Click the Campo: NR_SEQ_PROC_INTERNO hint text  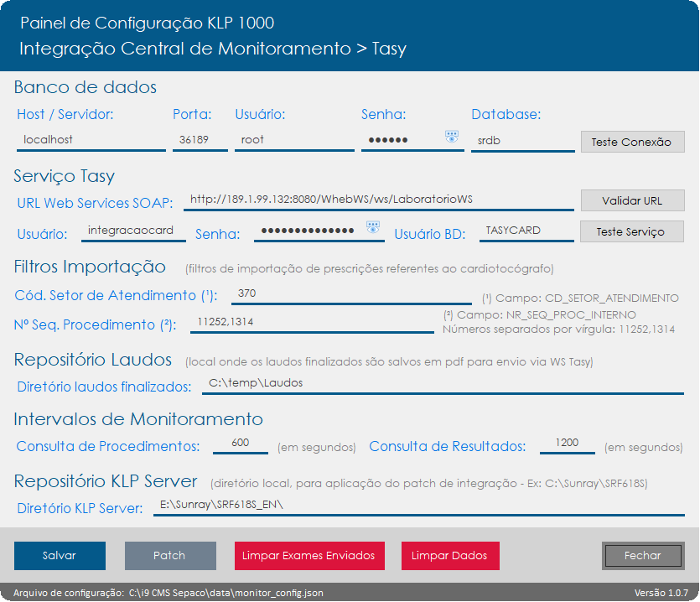539,315
